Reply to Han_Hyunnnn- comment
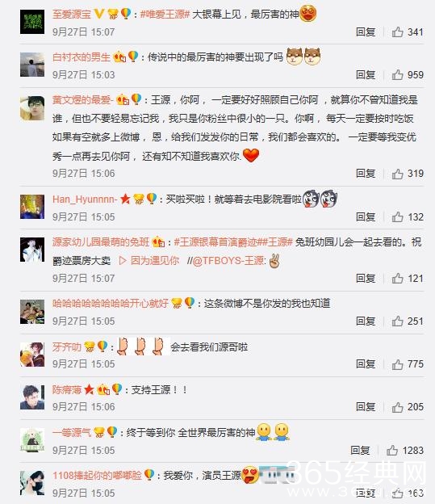 pos(366,217)
